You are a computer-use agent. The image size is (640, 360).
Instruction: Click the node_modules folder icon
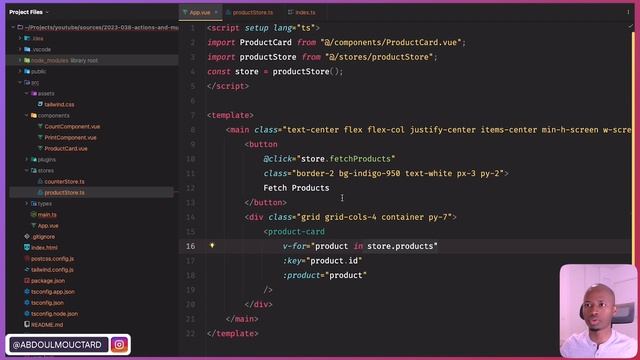click(27, 60)
